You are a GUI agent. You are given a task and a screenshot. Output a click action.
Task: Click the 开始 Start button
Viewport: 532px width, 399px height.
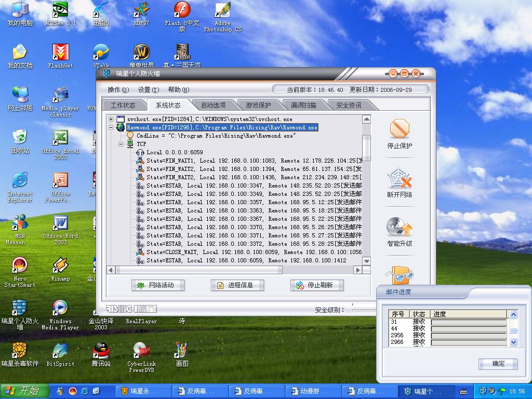click(x=25, y=391)
